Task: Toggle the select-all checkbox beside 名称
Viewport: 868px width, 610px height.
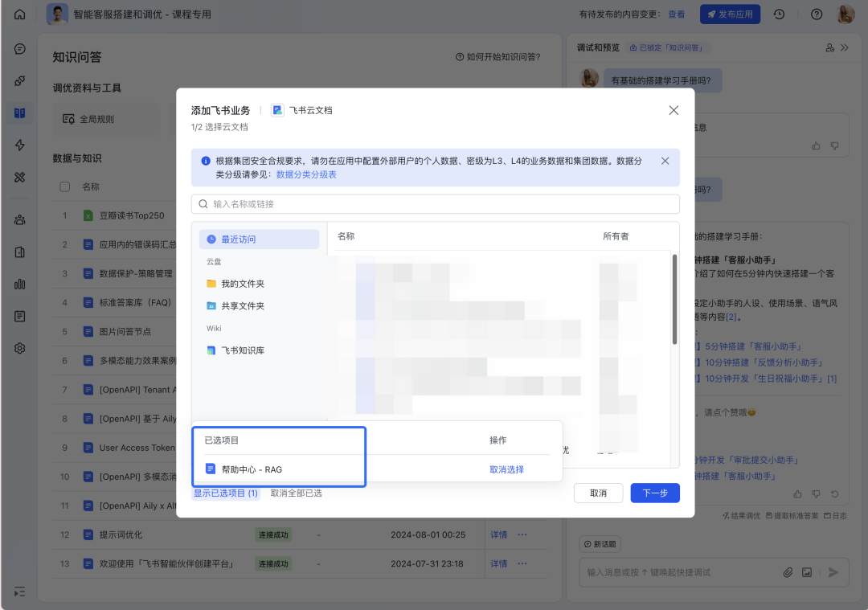Action: (x=65, y=186)
